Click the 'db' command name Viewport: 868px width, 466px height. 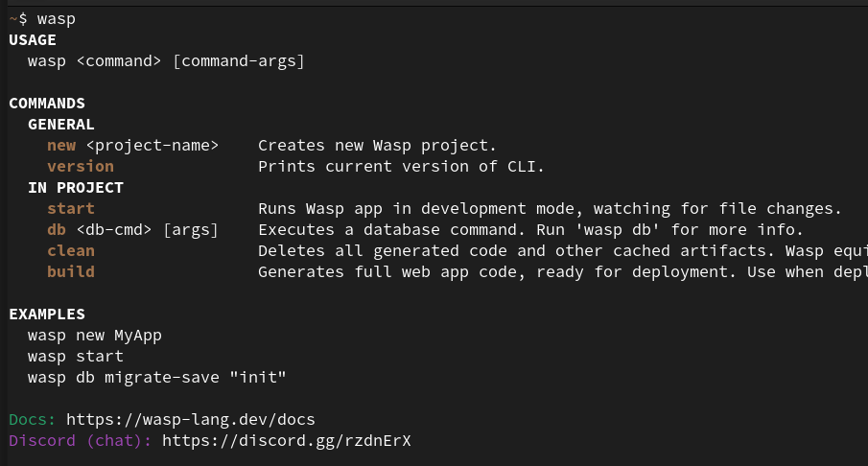pos(57,230)
